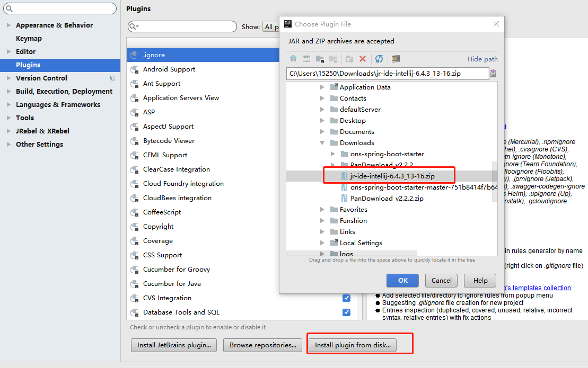This screenshot has width=588, height=368.
Task: Collapse the Downloads folder
Action: click(322, 142)
